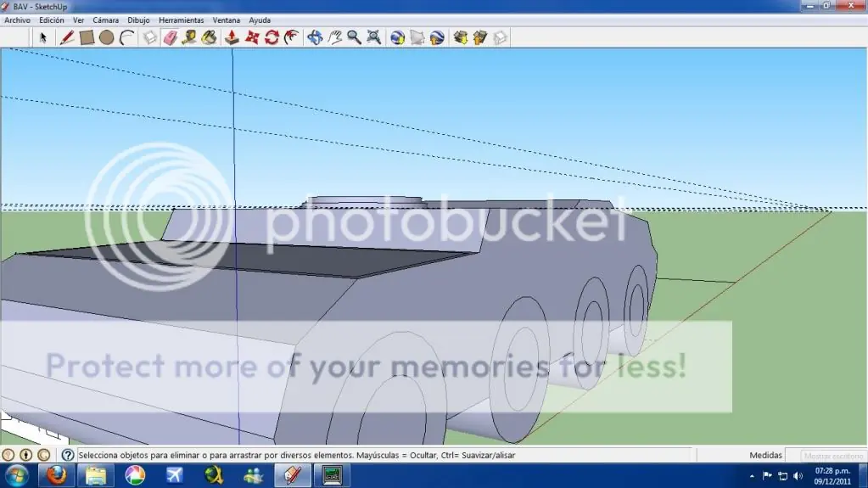Click Show desktop button at taskbar edge
The image size is (868, 488).
(863, 476)
